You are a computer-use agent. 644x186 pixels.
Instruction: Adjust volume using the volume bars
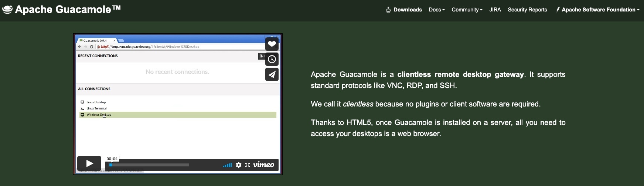(228, 165)
